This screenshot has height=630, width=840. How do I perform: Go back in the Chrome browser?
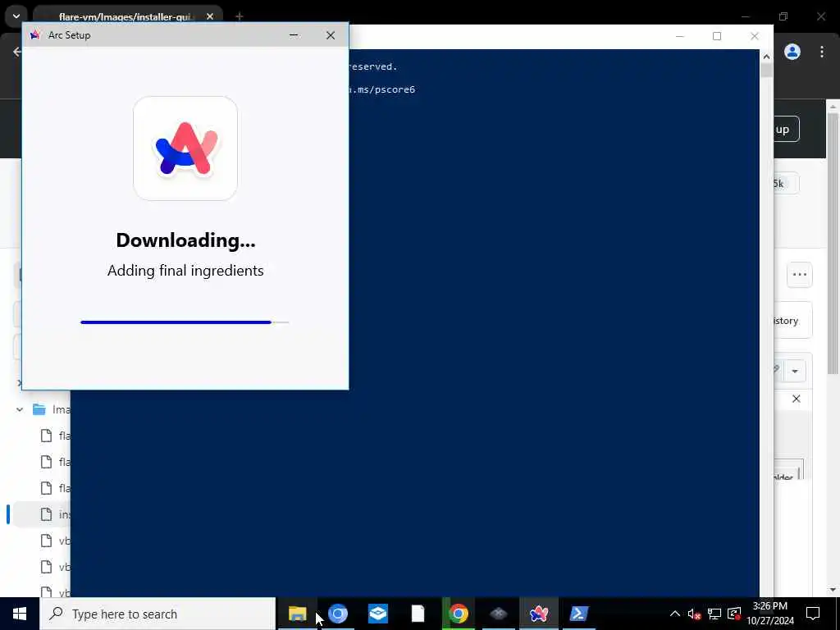tap(17, 52)
